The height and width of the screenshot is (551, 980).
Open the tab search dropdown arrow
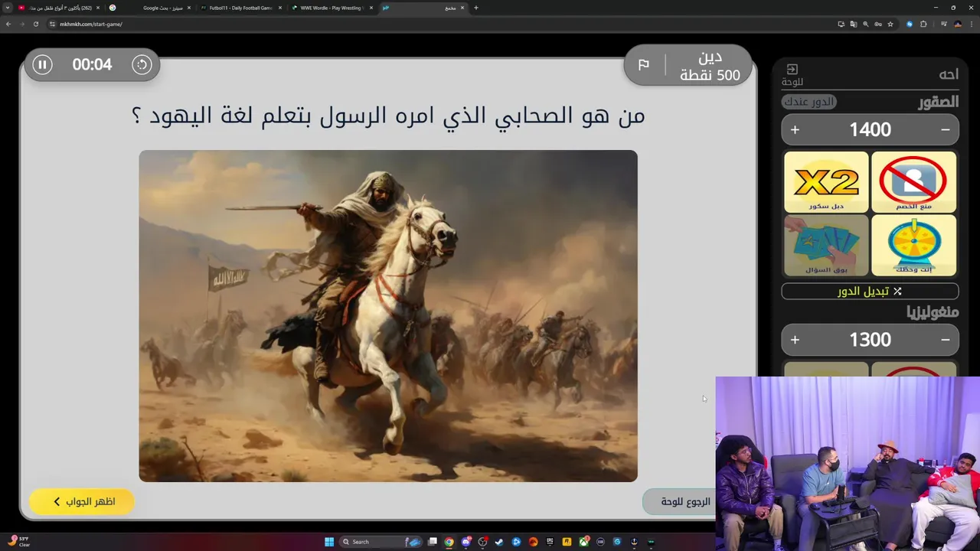(x=8, y=8)
